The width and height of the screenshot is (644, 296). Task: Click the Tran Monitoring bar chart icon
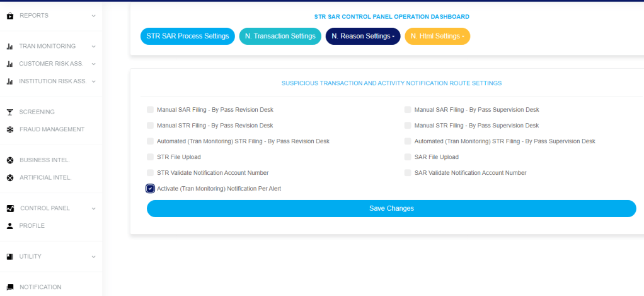(x=10, y=47)
